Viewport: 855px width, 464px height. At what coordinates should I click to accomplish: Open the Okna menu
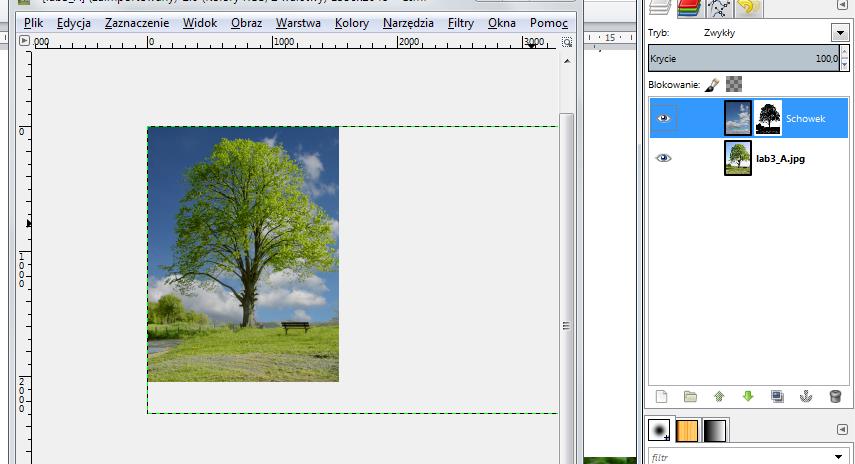pyautogui.click(x=502, y=23)
